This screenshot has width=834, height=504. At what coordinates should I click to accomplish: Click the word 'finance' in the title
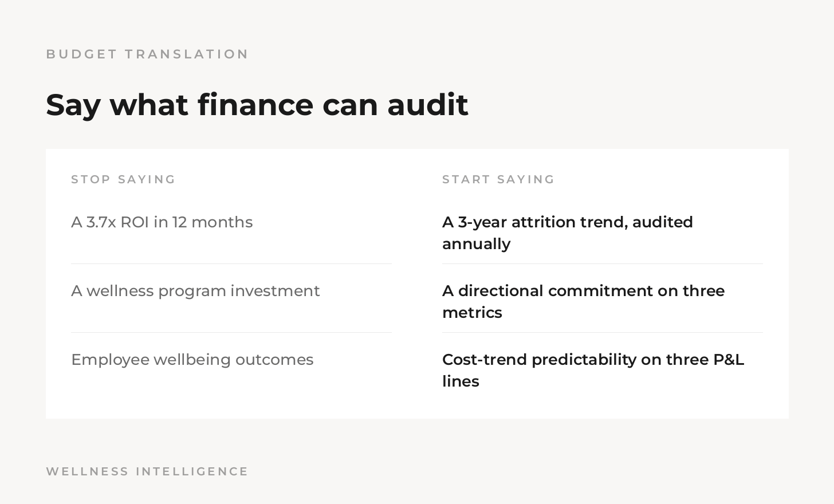coord(255,105)
